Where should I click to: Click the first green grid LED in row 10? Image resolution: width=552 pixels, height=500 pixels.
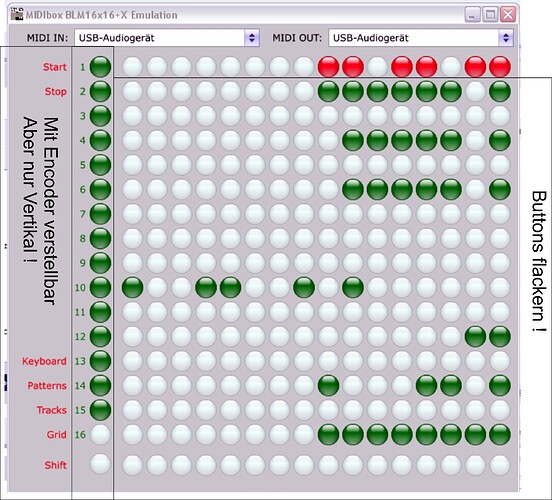click(132, 287)
